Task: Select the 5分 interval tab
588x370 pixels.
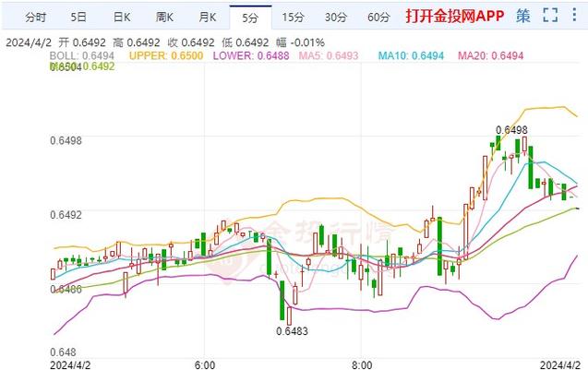Action: tap(249, 17)
